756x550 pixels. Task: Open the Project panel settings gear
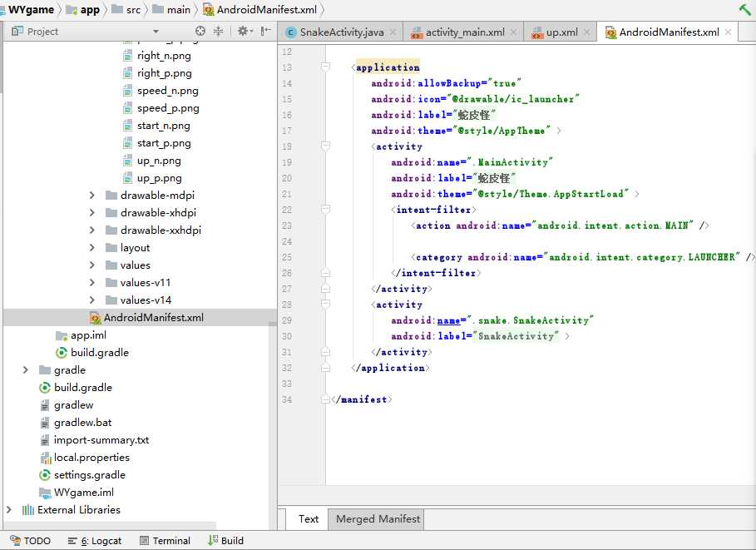pyautogui.click(x=243, y=32)
